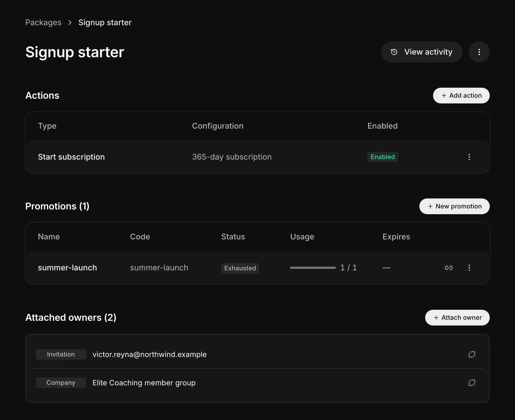Click the Signup starter page title
Viewport: 515px width, 420px height.
(x=75, y=52)
